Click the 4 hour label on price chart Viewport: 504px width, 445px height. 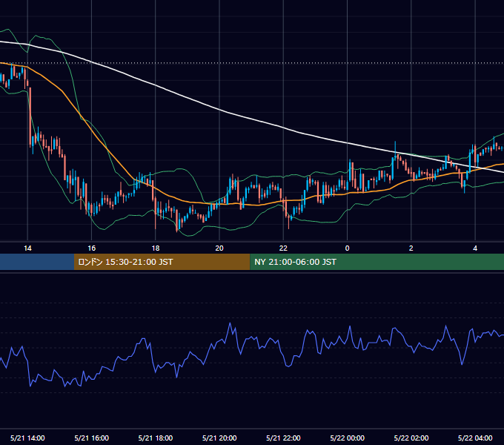475,248
